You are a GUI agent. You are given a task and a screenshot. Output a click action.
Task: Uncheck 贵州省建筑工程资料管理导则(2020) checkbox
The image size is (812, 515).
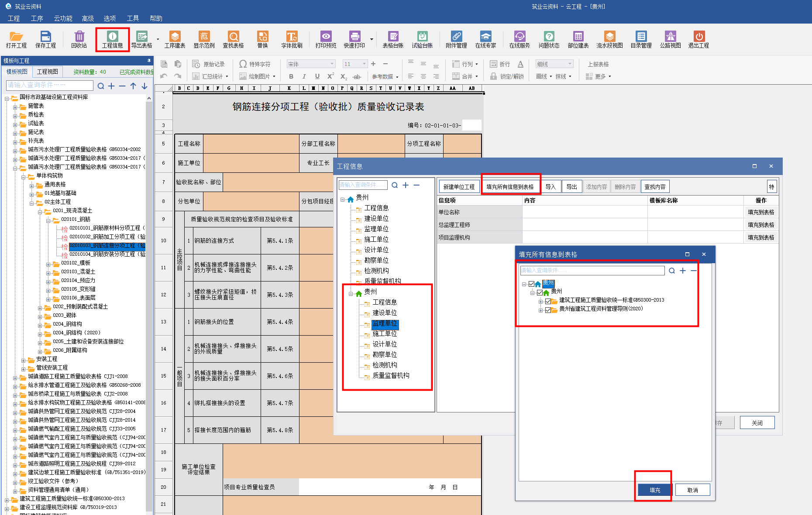pyautogui.click(x=548, y=310)
